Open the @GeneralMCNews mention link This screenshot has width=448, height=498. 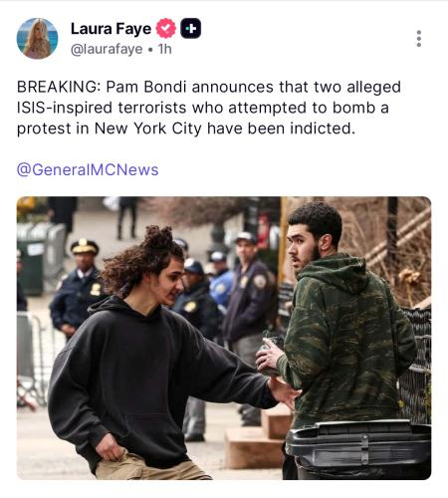coord(88,169)
